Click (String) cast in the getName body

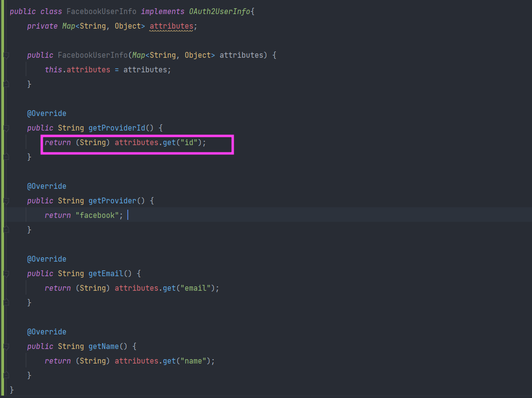93,361
